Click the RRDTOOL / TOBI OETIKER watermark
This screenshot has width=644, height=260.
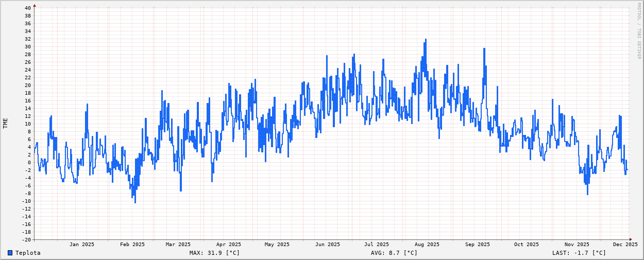(x=639, y=31)
